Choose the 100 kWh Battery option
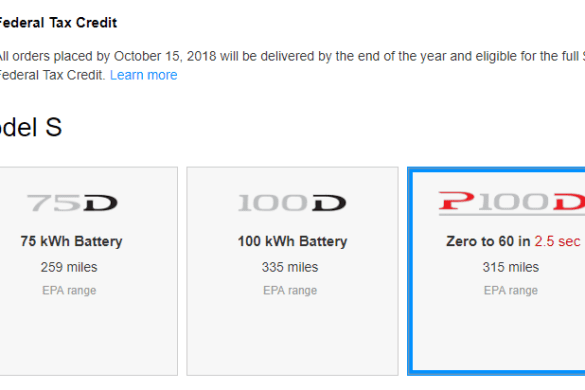Viewport: 585px width, 390px height. [292, 241]
